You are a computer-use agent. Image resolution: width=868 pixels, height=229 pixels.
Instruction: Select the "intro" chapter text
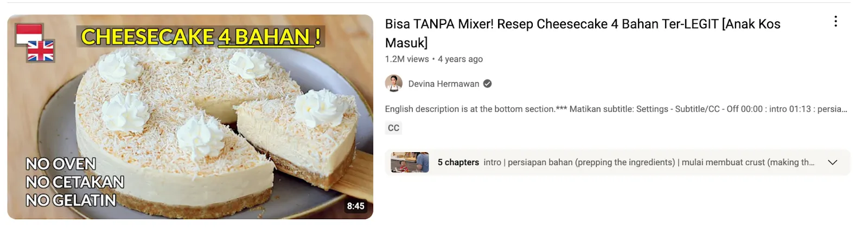(x=492, y=162)
